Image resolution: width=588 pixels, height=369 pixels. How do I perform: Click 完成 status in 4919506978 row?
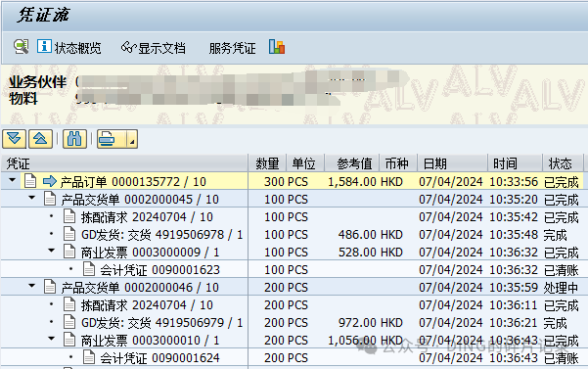[555, 235]
